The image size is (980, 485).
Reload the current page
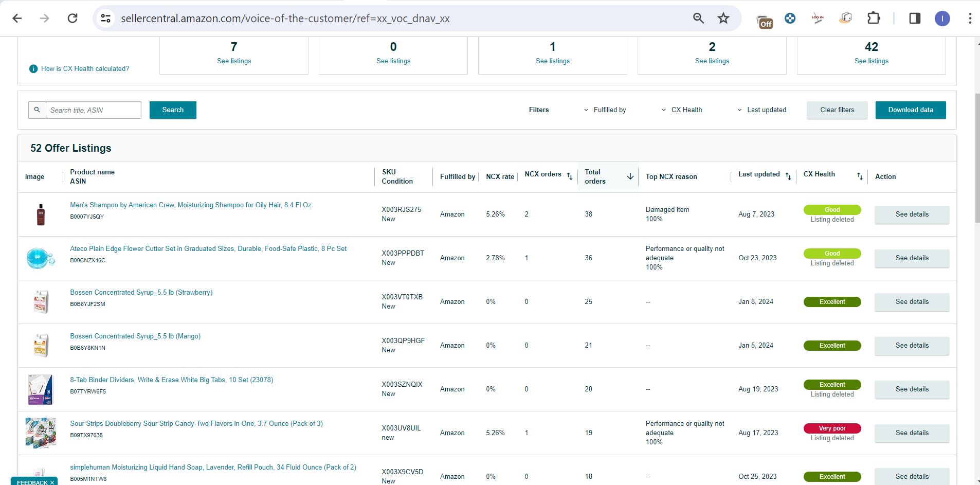[72, 19]
